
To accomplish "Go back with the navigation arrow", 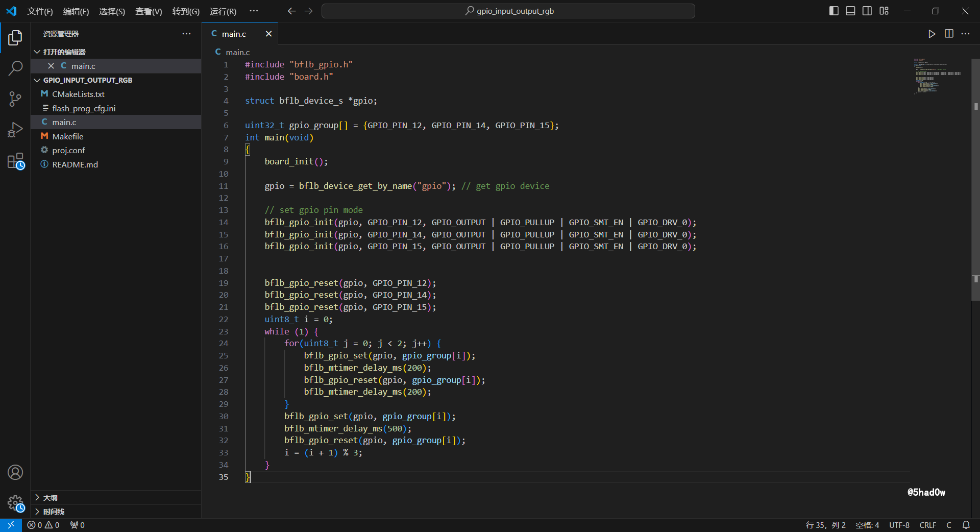I will pyautogui.click(x=291, y=11).
